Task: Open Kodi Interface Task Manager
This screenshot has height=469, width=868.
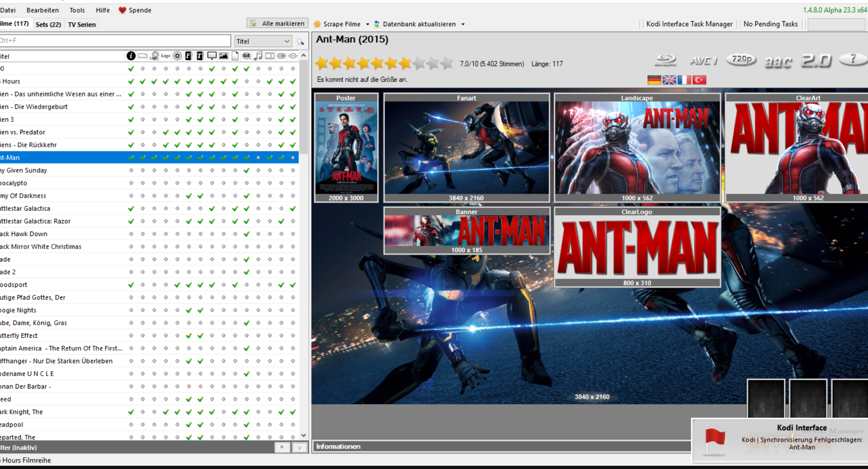Action: point(689,24)
